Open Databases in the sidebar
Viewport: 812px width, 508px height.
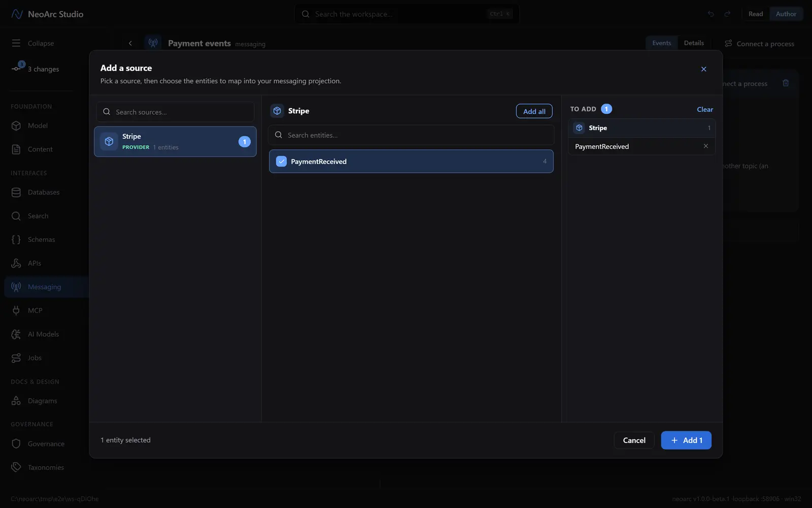pos(44,193)
